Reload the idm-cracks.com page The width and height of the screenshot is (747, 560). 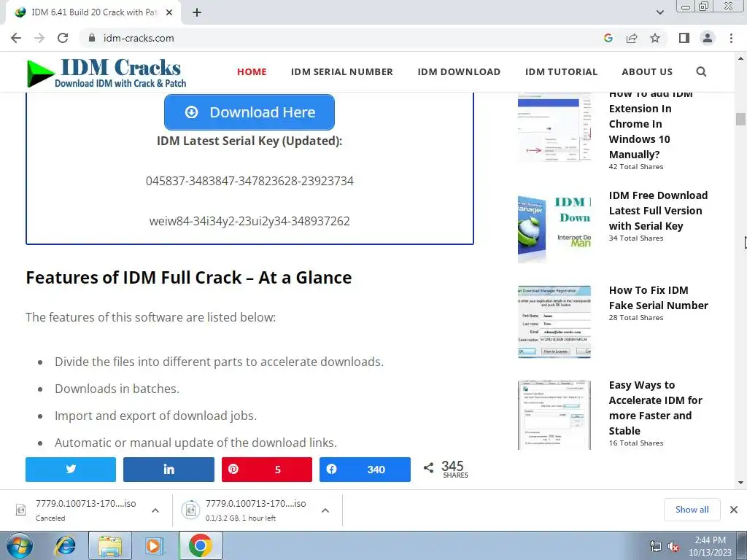tap(63, 38)
